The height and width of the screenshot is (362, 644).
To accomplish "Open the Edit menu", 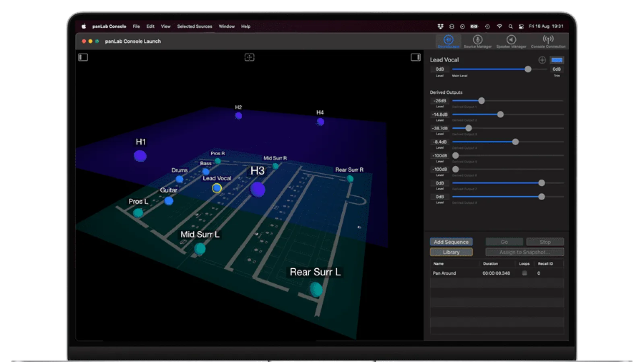I will [x=151, y=26].
